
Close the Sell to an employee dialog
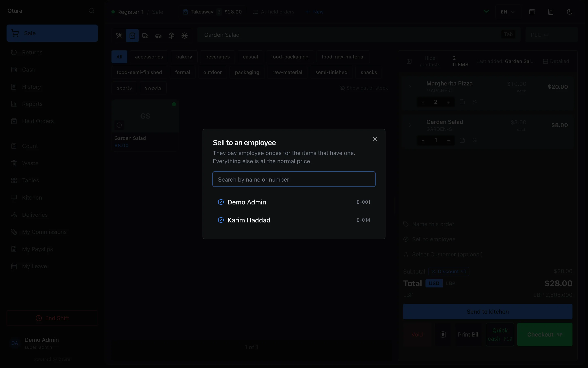375,139
